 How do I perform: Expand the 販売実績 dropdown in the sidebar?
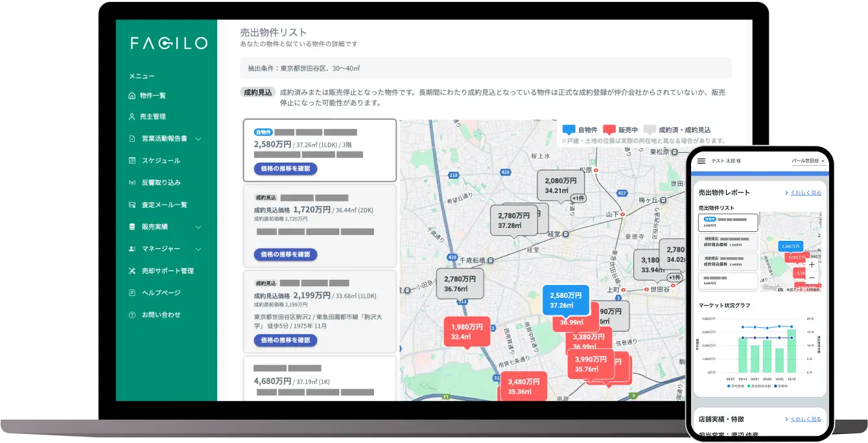(x=198, y=227)
